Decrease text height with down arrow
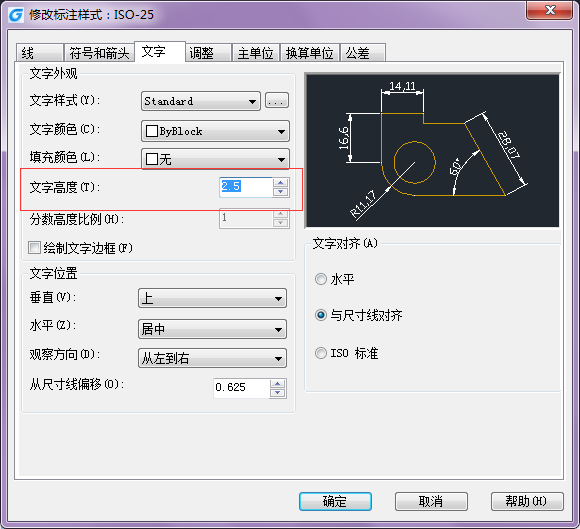This screenshot has width=580, height=529. coord(281,192)
